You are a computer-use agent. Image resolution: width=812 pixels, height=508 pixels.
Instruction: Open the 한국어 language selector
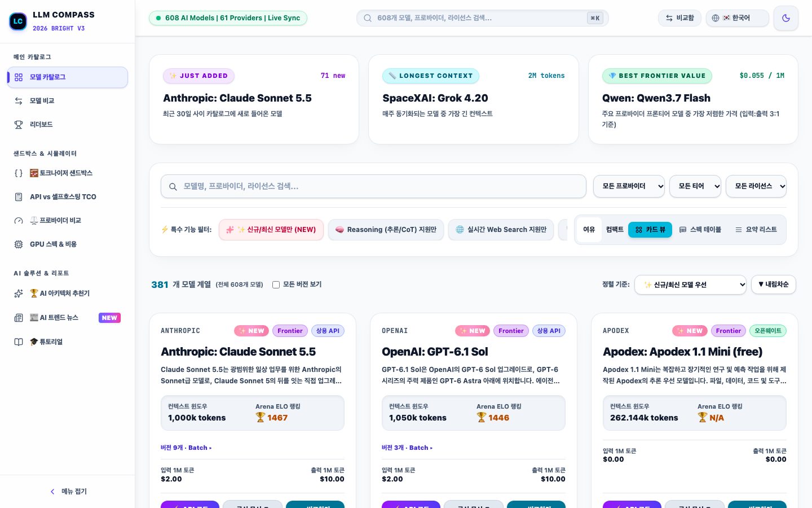737,18
